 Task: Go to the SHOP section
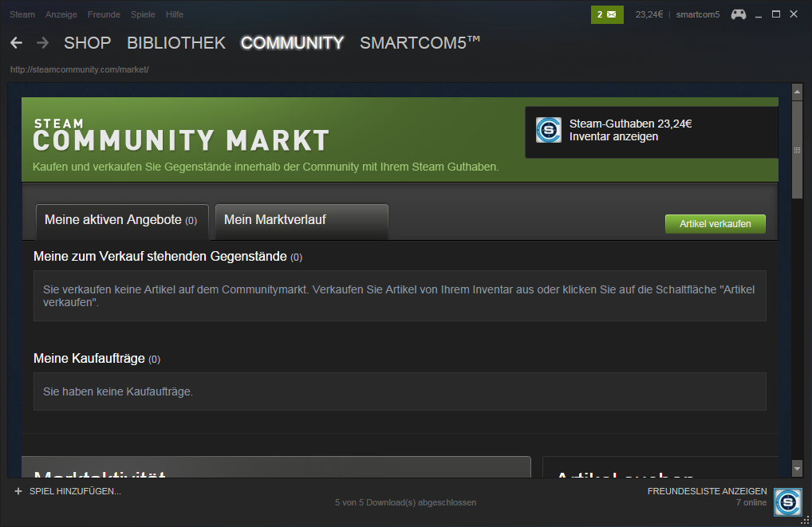click(x=88, y=43)
